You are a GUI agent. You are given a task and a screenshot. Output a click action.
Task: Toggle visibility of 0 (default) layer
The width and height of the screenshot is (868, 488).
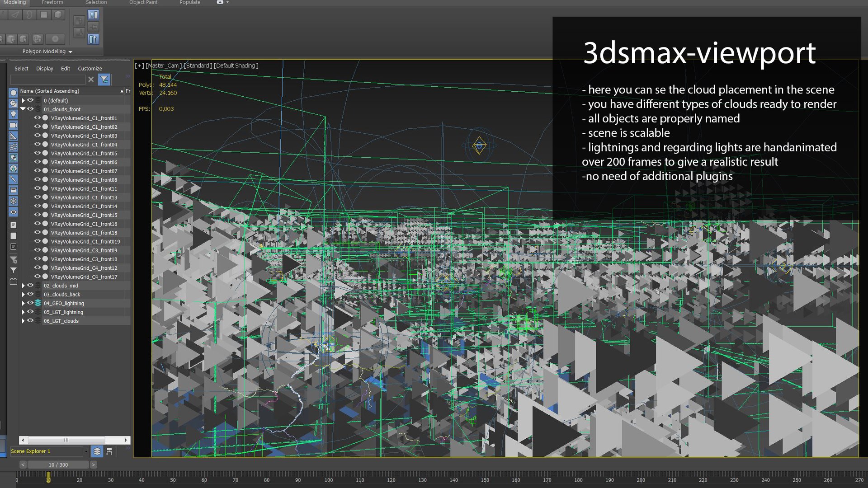pos(30,100)
